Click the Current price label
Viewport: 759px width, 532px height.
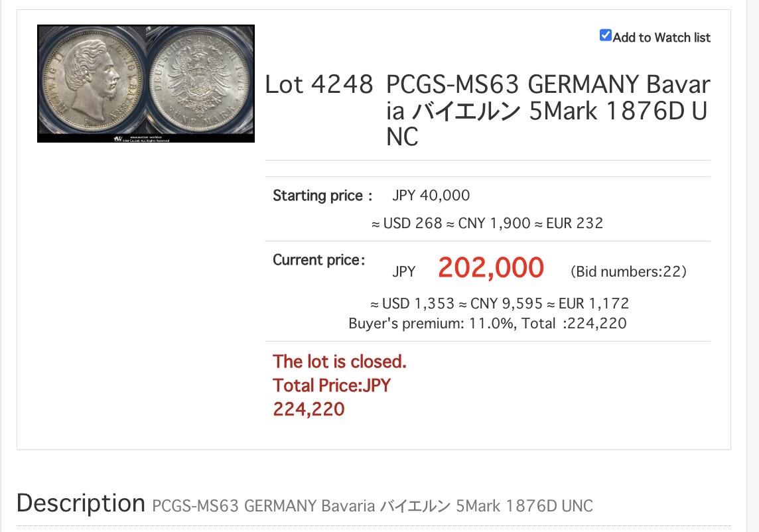click(x=318, y=260)
